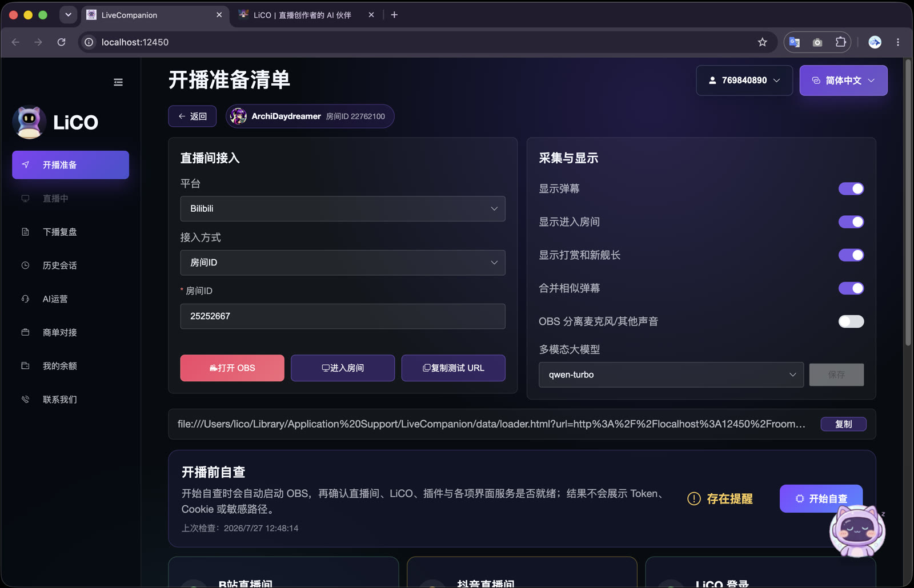The width and height of the screenshot is (914, 588).
Task: Click the Google Translate extension icon
Action: [795, 42]
